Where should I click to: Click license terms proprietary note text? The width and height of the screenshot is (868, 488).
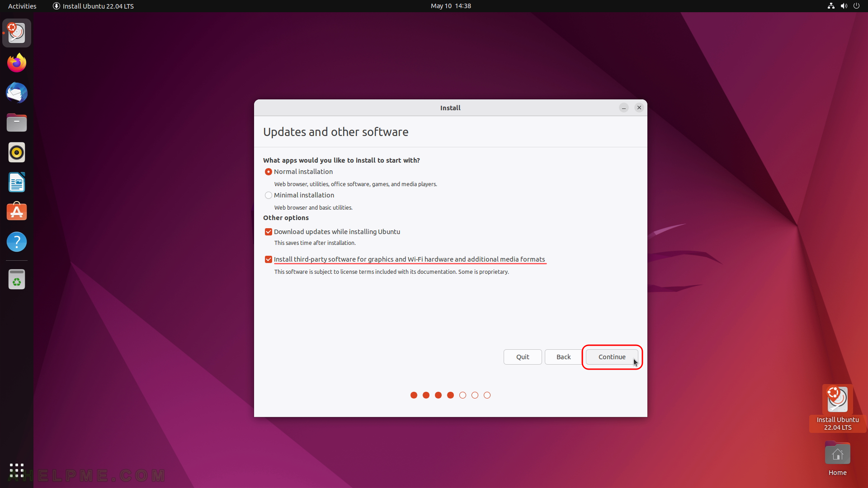coord(392,272)
